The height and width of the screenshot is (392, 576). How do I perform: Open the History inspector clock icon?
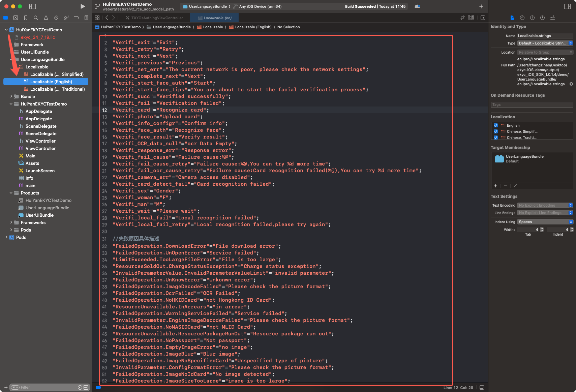click(x=522, y=18)
